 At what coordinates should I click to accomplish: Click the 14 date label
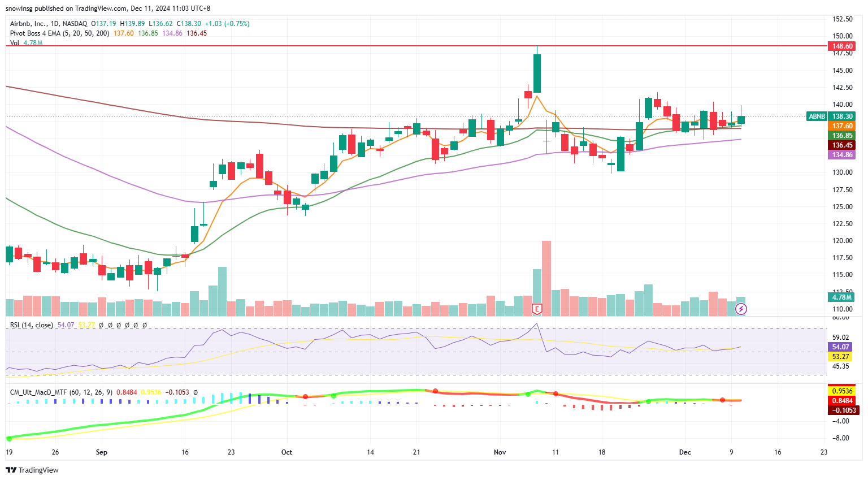click(370, 452)
